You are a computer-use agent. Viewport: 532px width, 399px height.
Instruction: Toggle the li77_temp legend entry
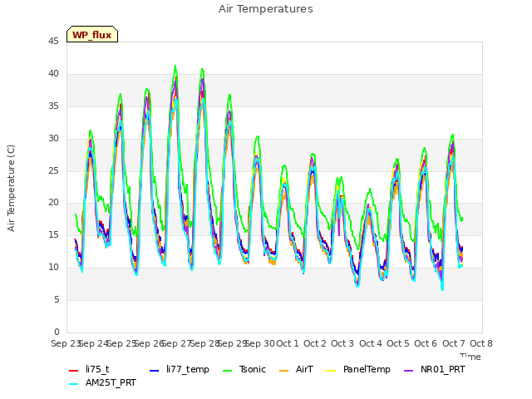click(180, 369)
